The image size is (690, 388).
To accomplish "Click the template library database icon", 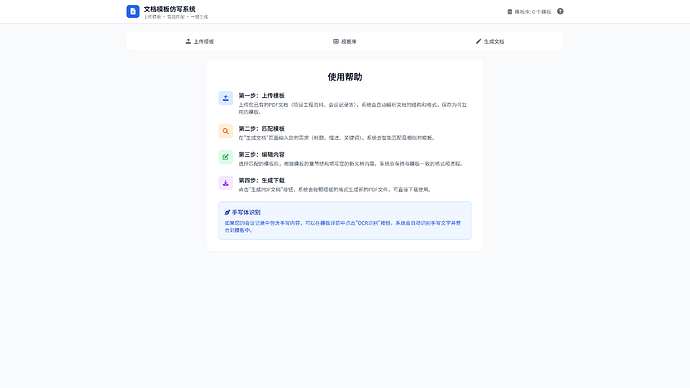I will [x=510, y=12].
